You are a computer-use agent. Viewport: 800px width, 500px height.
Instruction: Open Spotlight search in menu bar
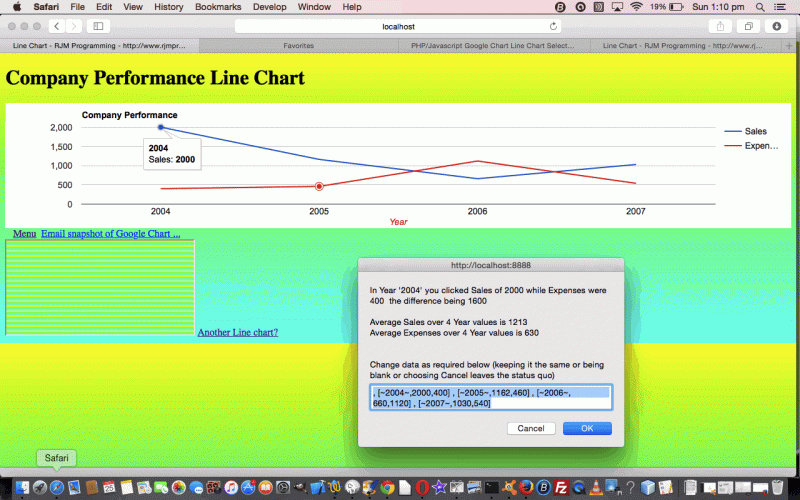760,7
